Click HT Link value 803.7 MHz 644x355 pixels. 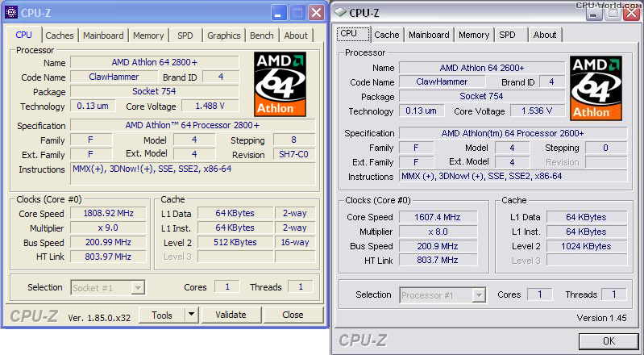point(438,261)
